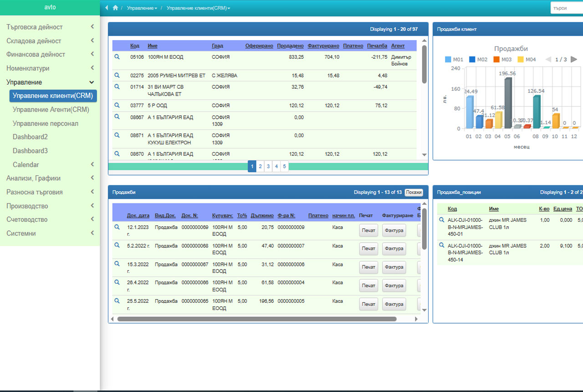Expand Анализи, Графики sidebar menu
Screen dimensions: 583x392
(x=50, y=178)
